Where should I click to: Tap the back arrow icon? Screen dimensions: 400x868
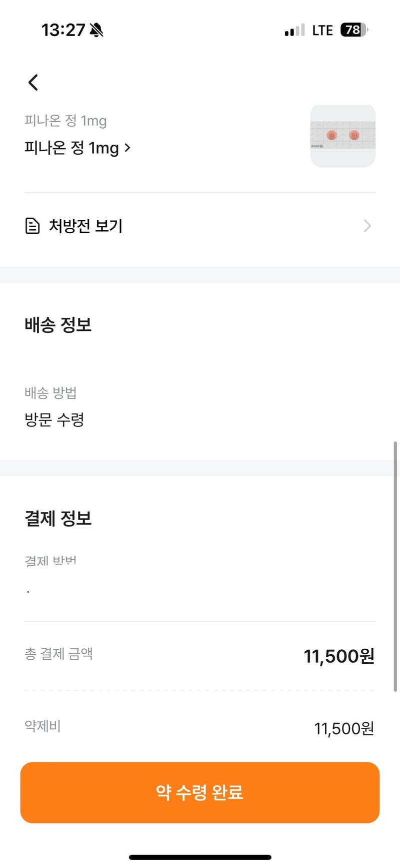(x=33, y=83)
